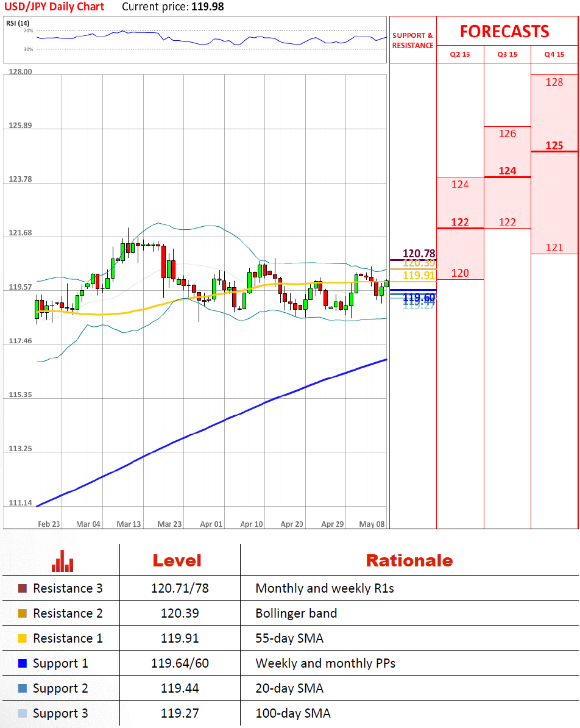
Task: Click the Rationale column header
Action: (409, 561)
